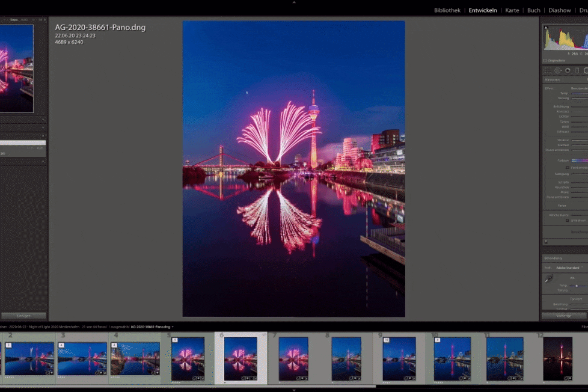Screen dimensions: 588x392
Task: Select the dark filmstrip thumbnail number 12
Action: point(557,358)
